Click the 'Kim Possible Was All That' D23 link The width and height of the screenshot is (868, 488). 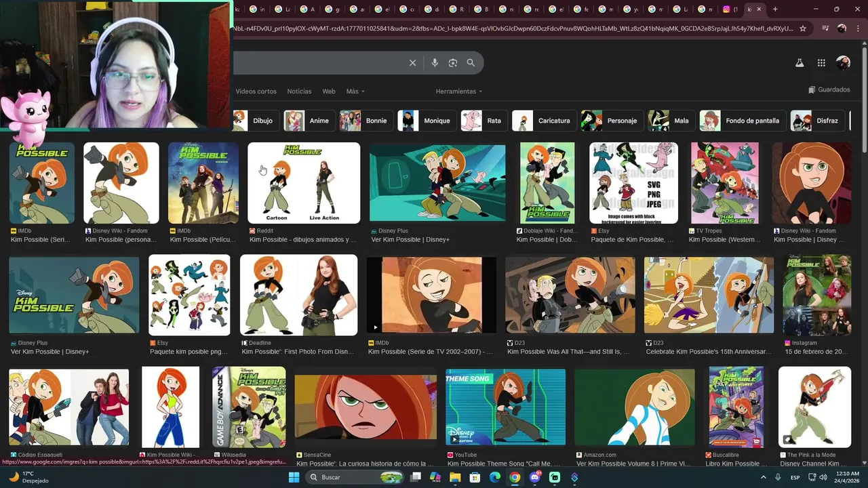coord(568,352)
